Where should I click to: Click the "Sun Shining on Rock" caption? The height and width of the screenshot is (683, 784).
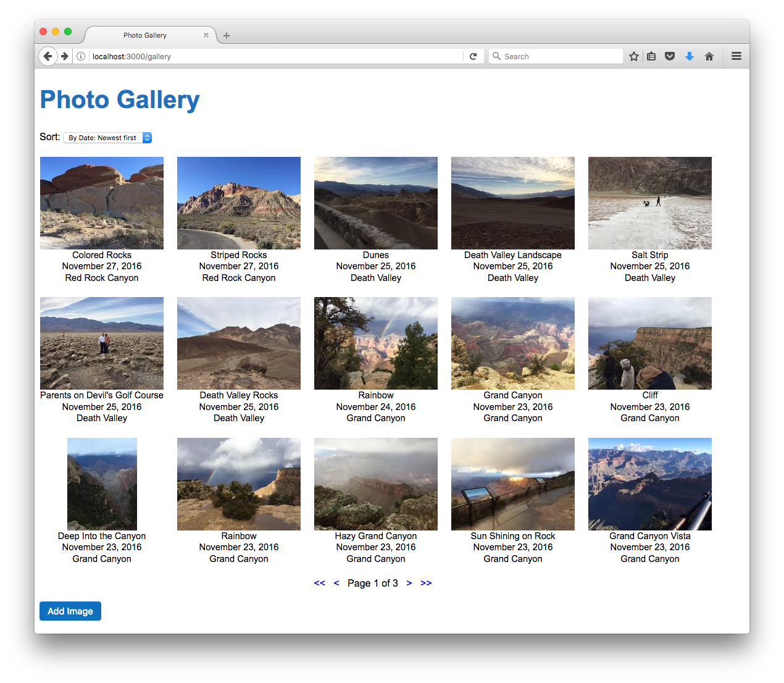point(513,536)
